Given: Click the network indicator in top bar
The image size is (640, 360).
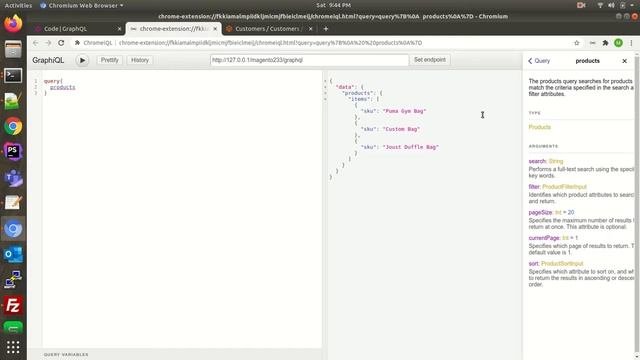Looking at the screenshot, I should [x=600, y=5].
